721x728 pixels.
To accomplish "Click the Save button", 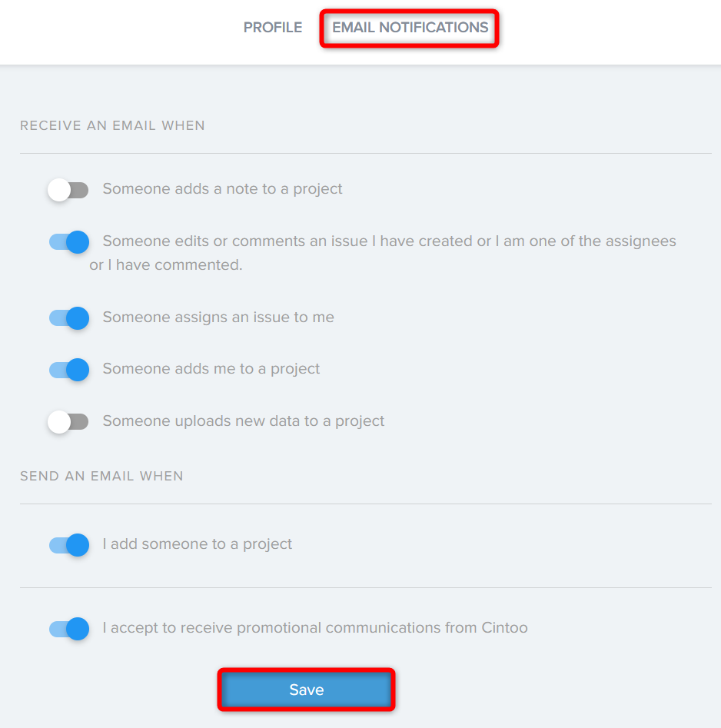I will (306, 690).
